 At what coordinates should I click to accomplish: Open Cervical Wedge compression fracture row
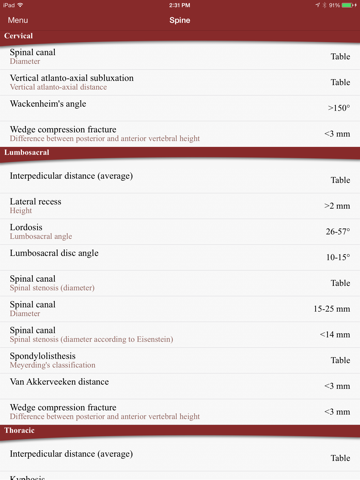coord(180,134)
